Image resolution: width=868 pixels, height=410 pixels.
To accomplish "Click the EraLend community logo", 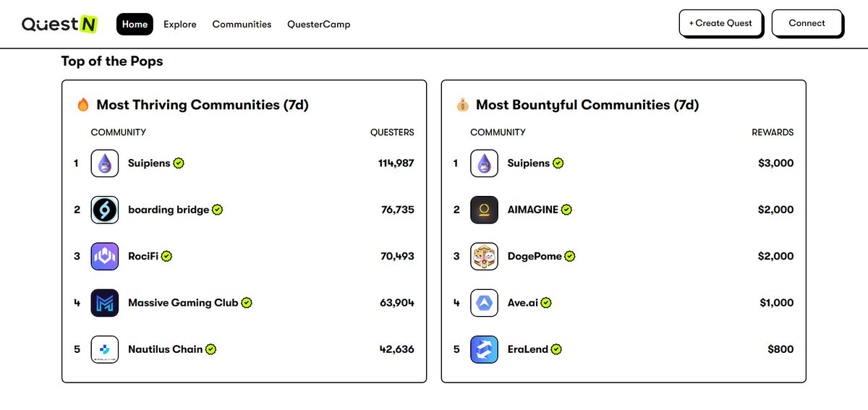I will (485, 349).
